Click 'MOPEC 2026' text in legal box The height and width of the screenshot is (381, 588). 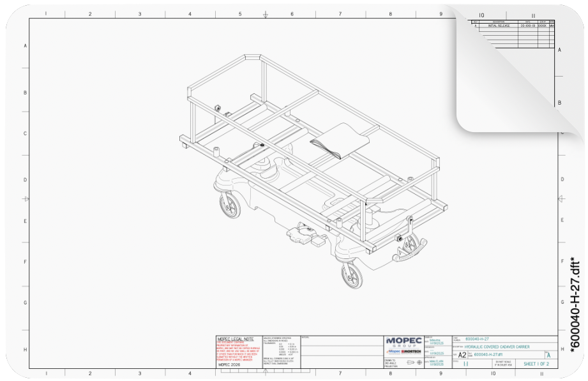click(x=229, y=364)
